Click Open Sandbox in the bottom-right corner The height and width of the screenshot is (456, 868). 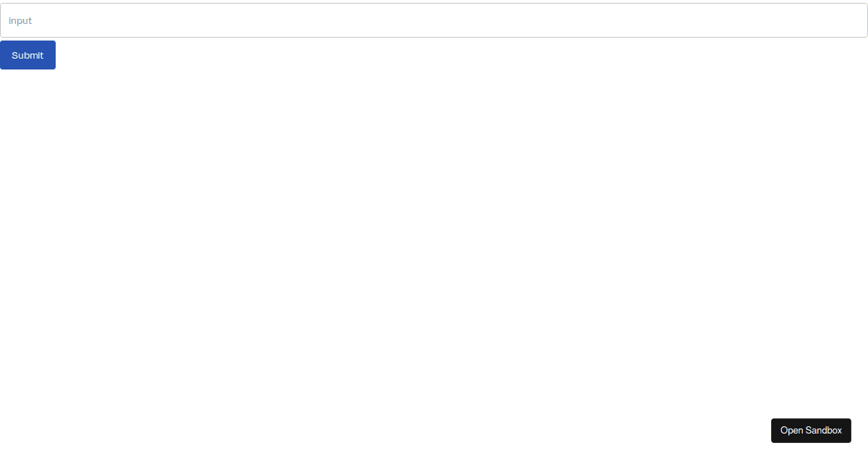click(811, 430)
